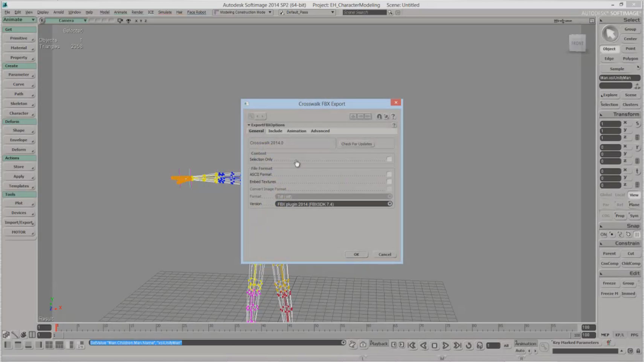
Task: Click the scale X input field
Action: click(x=610, y=124)
